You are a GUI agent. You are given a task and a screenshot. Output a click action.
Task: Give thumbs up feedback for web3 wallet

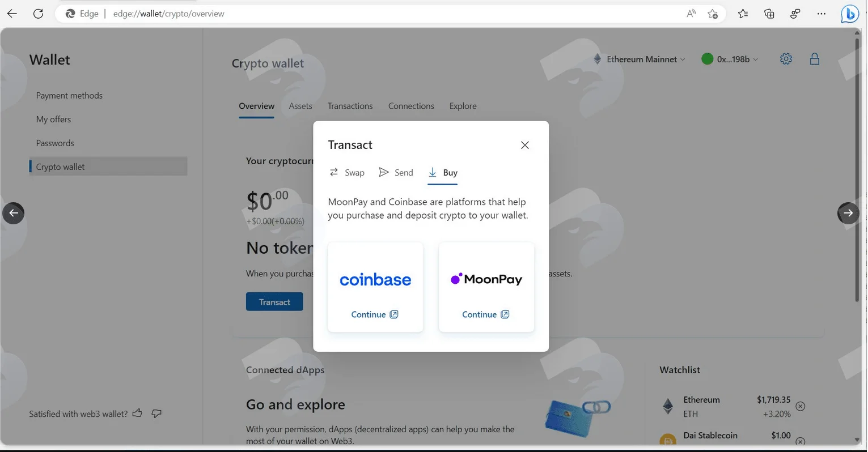pos(137,413)
